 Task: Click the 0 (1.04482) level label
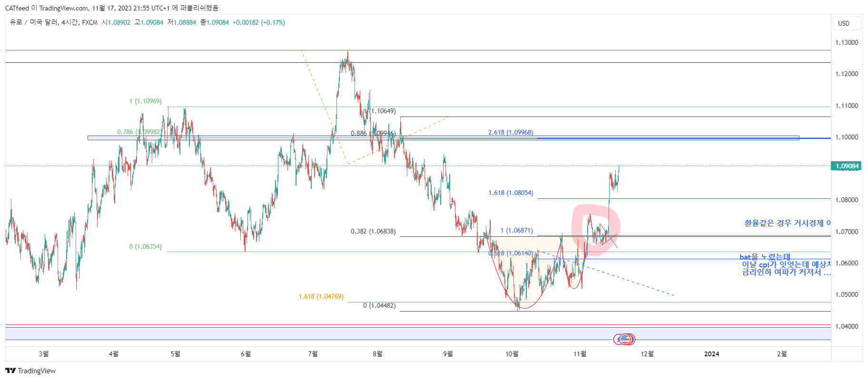click(379, 305)
